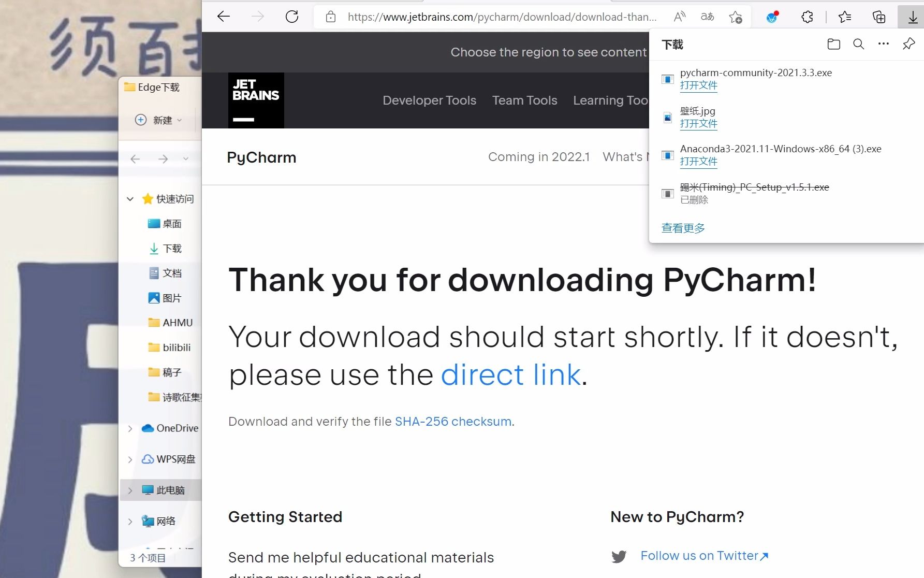Viewport: 924px width, 578px height.
Task: Open Read aloud icon in address bar
Action: (680, 17)
